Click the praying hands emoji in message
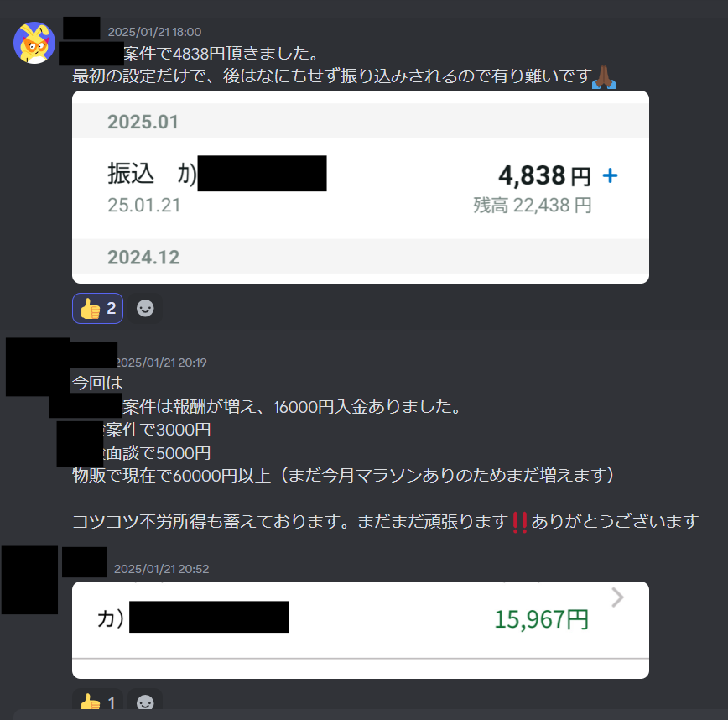The image size is (728, 720). 604,76
